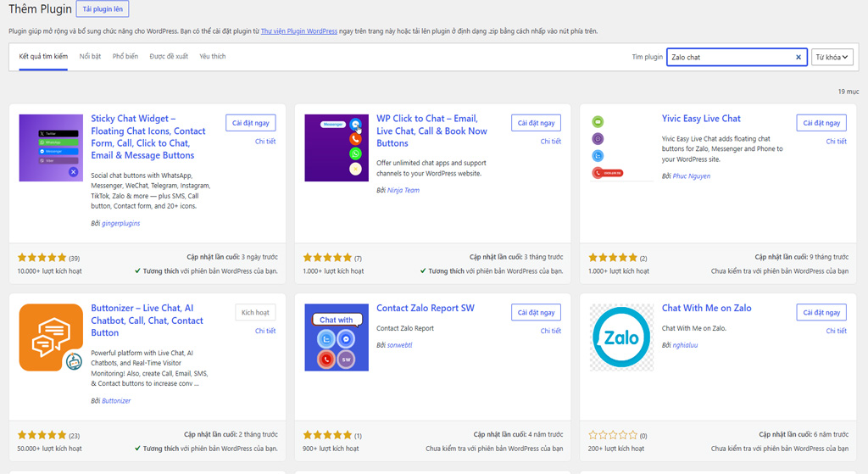
Task: Activate the Buttonizer plugin with Kích hoạt
Action: point(255,312)
